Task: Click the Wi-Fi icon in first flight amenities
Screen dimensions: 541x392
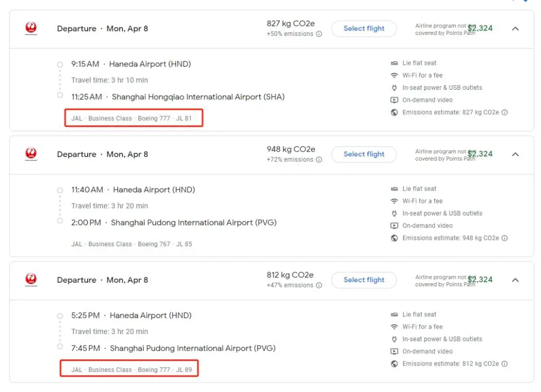Action: (x=394, y=76)
